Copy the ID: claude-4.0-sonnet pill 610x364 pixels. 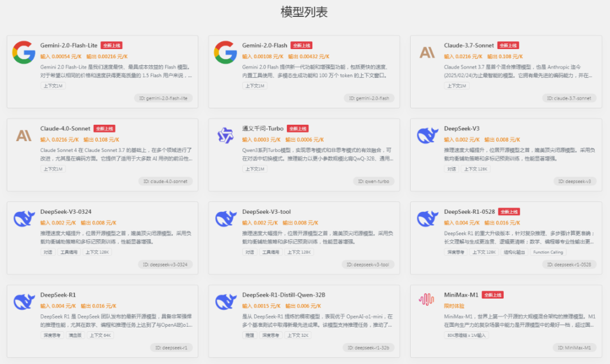point(165,182)
